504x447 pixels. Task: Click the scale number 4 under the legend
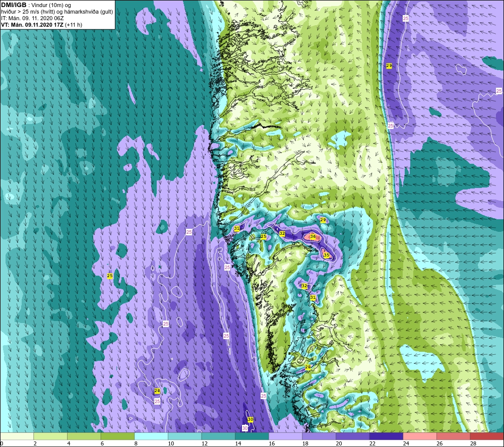(x=69, y=443)
